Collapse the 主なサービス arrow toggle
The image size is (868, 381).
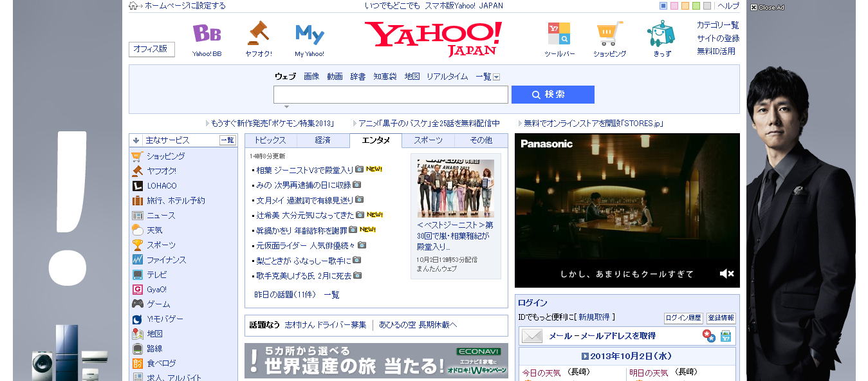[x=136, y=140]
